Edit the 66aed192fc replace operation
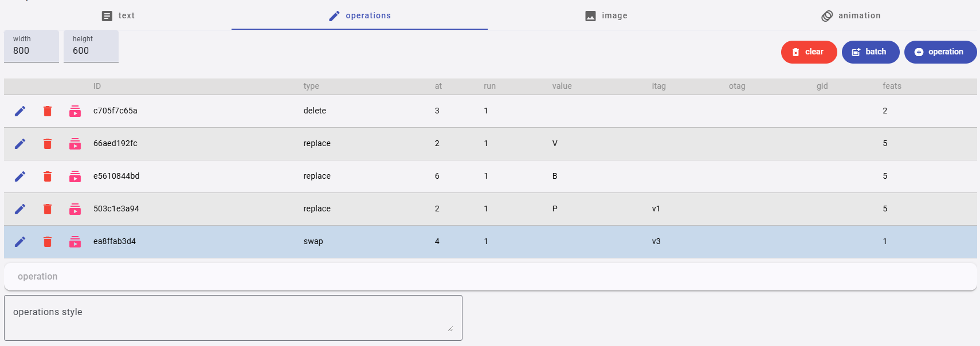 (x=20, y=144)
